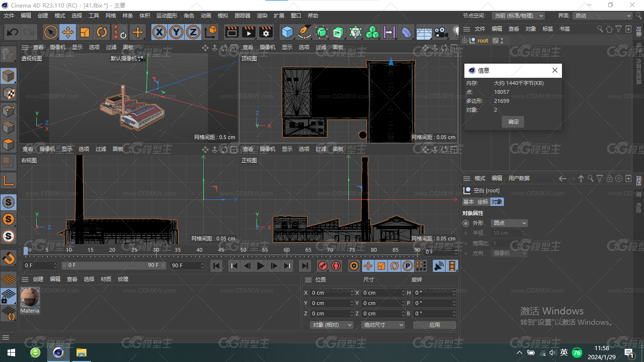Click the 确定 button in 信息 dialog
The width and height of the screenshot is (644, 362).
pos(513,122)
